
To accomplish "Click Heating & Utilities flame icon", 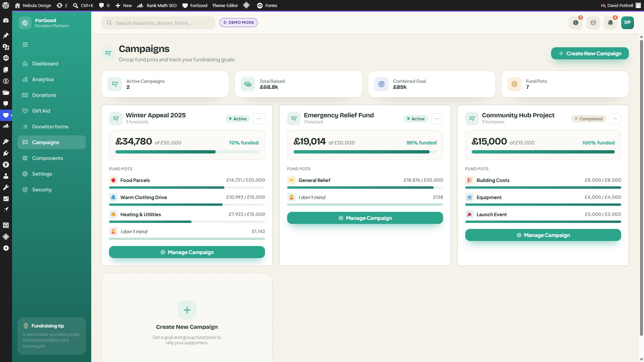I will coord(113,215).
